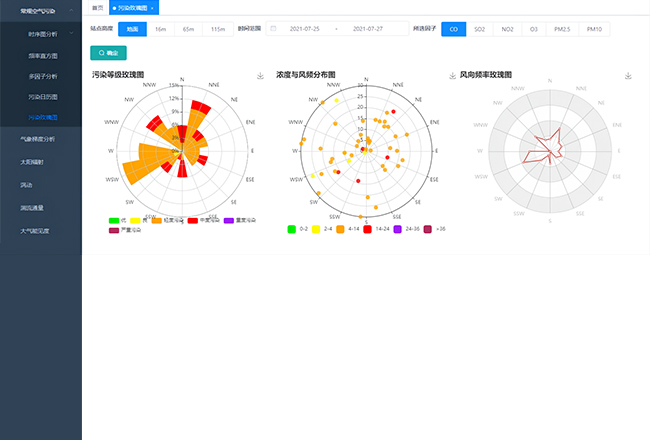Download the 污染等级玫瑰图 chart
Screen dimensions: 650x440
pos(260,75)
